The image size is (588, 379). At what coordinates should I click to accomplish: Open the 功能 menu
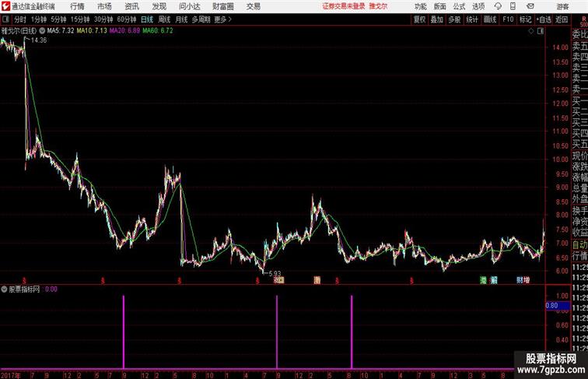420,6
